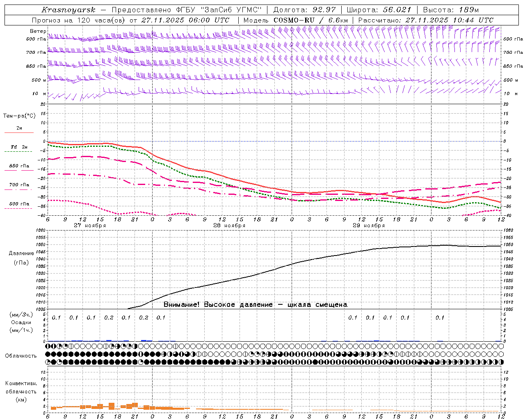Select the text 'Широта: 56.021'

379,10
